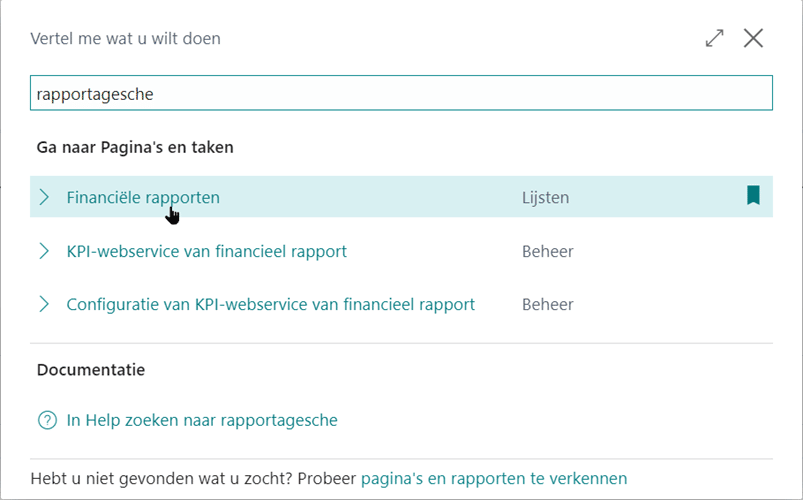Image resolution: width=803 pixels, height=500 pixels.
Task: Click the 'Ga naar Pagina's en taken' heading
Action: (135, 147)
